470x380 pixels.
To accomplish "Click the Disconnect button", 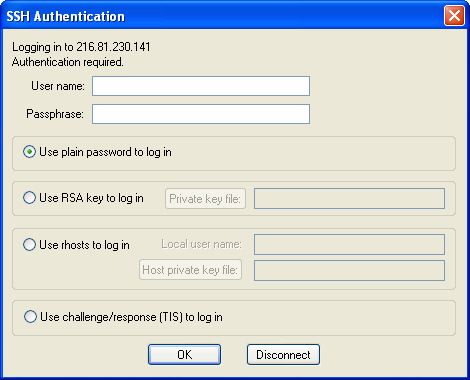I will (x=283, y=355).
